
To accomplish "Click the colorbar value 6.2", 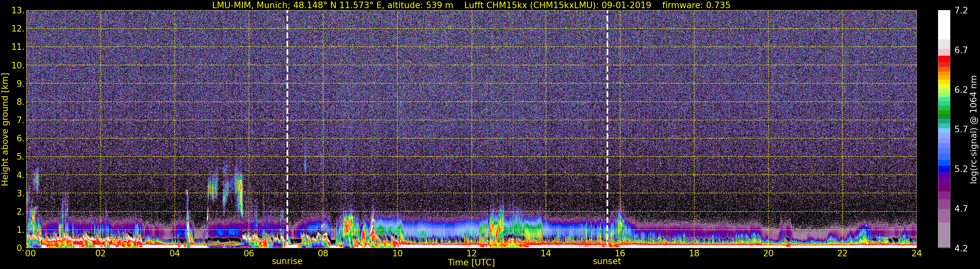I will click(961, 90).
